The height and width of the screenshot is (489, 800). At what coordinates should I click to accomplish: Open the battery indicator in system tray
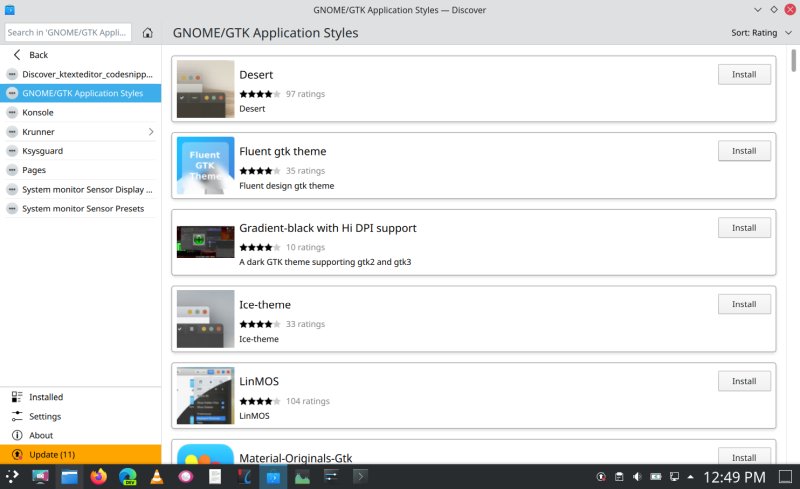pyautogui.click(x=656, y=477)
